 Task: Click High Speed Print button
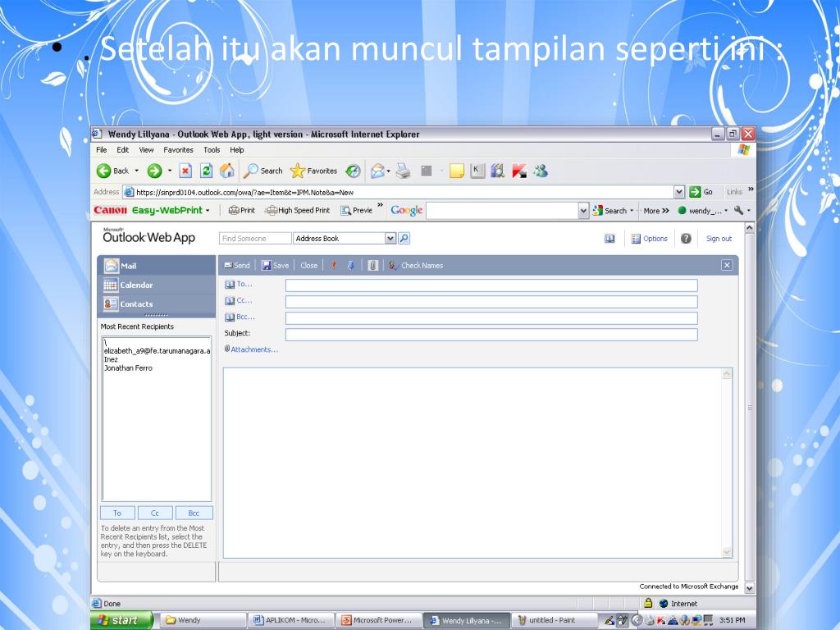tap(299, 211)
